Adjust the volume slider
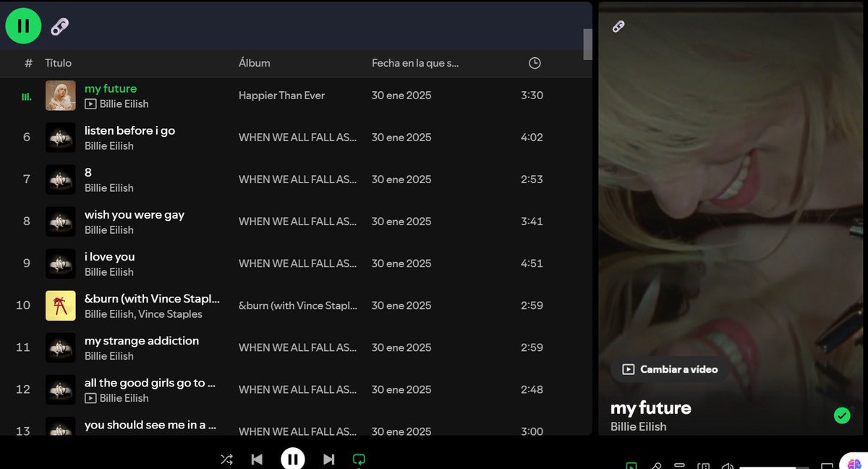868x469 pixels. [774, 468]
